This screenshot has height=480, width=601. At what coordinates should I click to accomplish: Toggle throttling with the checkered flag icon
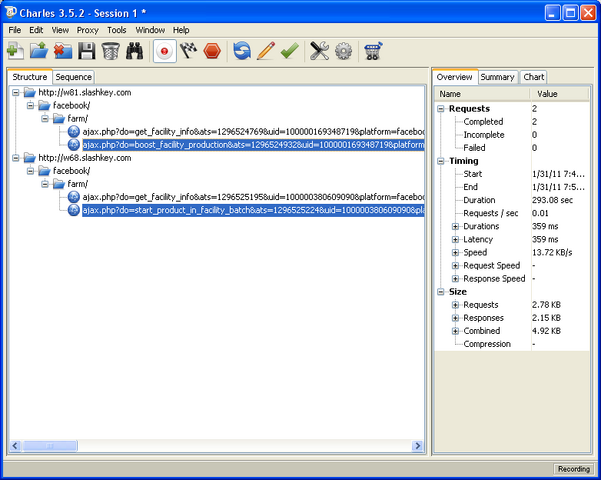(189, 51)
